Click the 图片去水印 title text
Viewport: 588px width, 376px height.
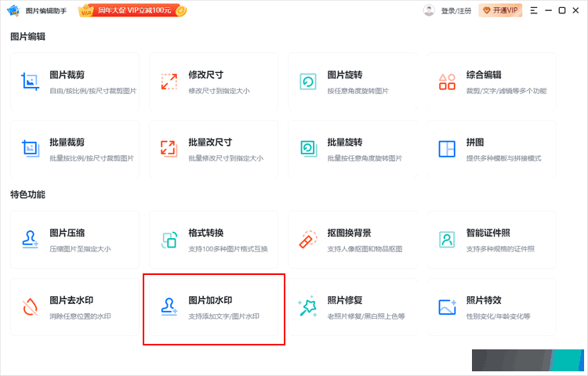pos(71,300)
